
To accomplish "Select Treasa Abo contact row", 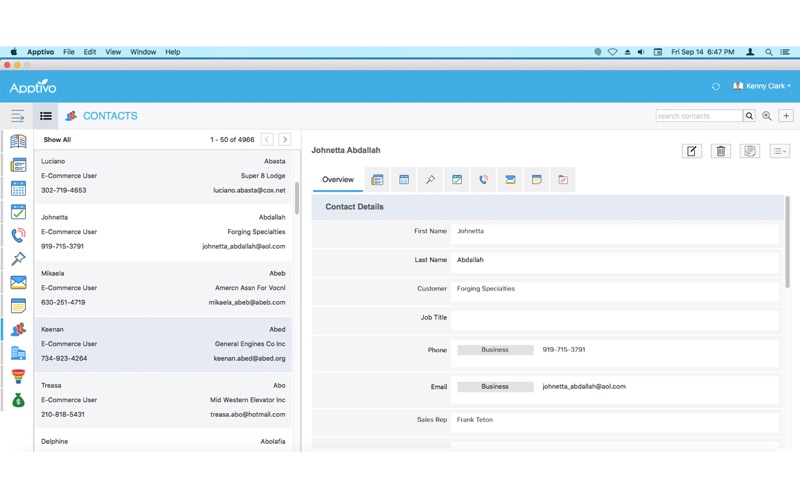I will [x=163, y=401].
